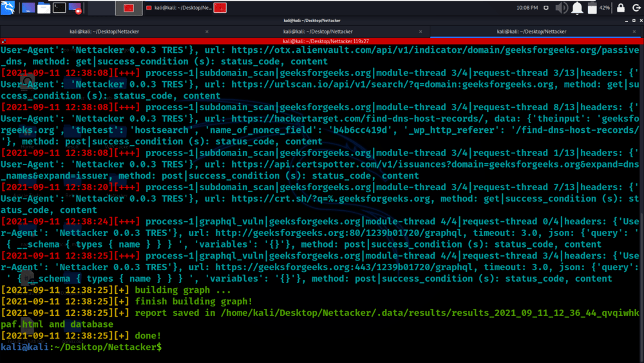Click the log out icon in panel
644x363 pixels.
point(636,8)
